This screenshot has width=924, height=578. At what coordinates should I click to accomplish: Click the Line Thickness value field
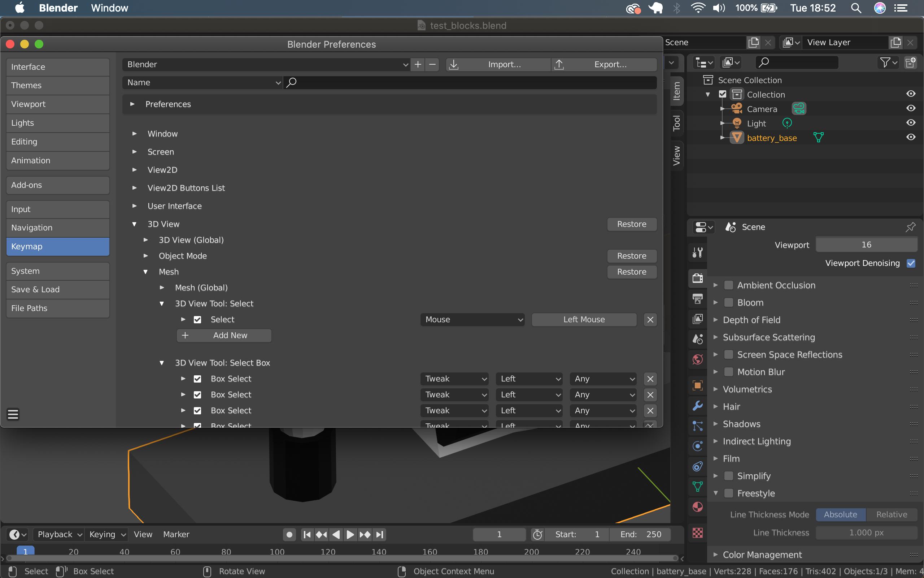coord(866,532)
